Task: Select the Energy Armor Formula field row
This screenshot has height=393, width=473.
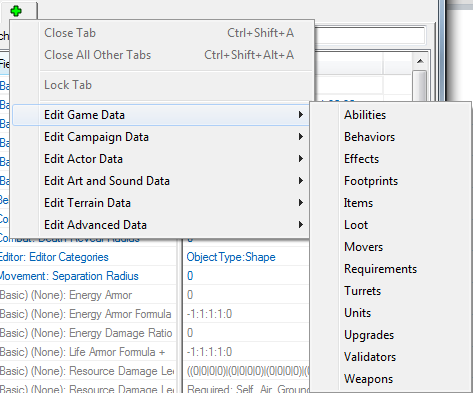Action: [x=88, y=314]
